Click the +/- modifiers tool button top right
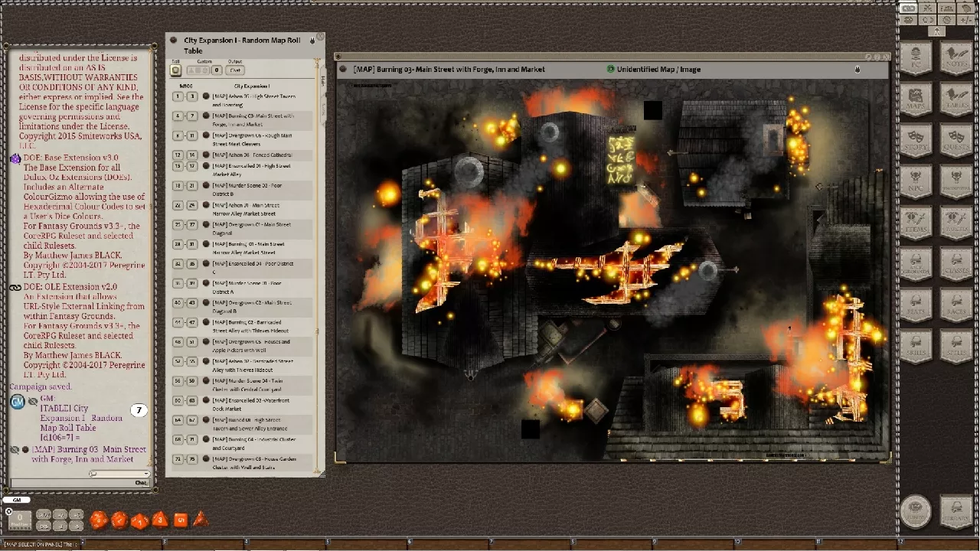This screenshot has height=551, width=980. point(965,20)
